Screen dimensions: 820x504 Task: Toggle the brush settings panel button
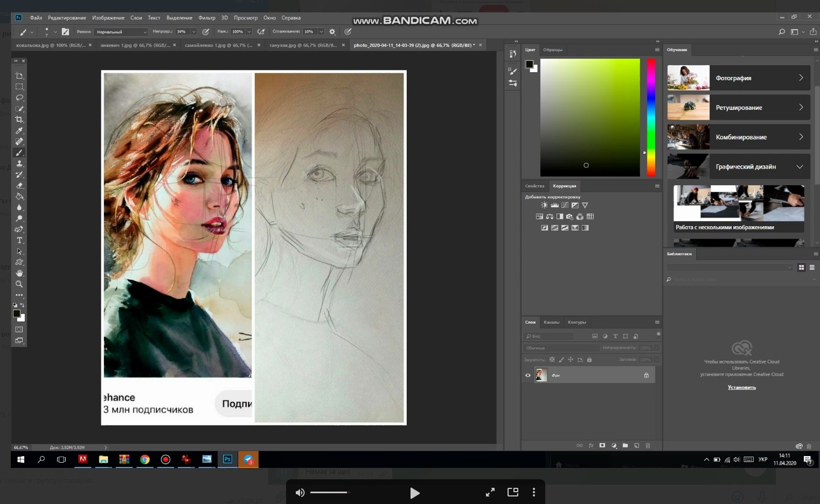coord(65,32)
